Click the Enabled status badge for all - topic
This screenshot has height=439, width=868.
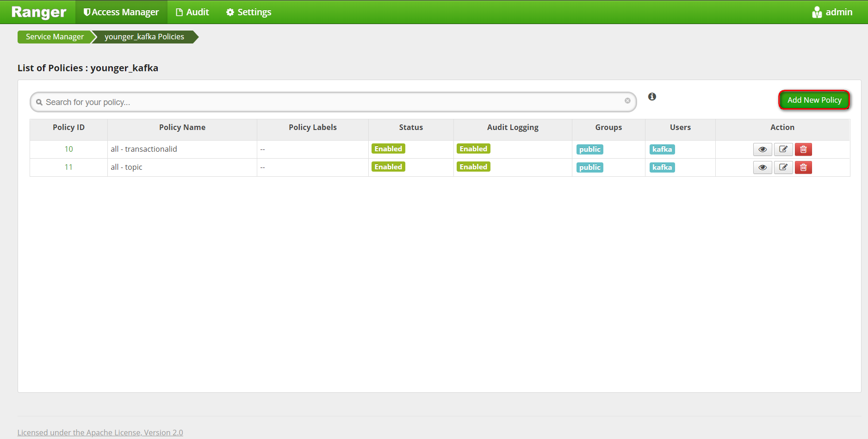388,167
